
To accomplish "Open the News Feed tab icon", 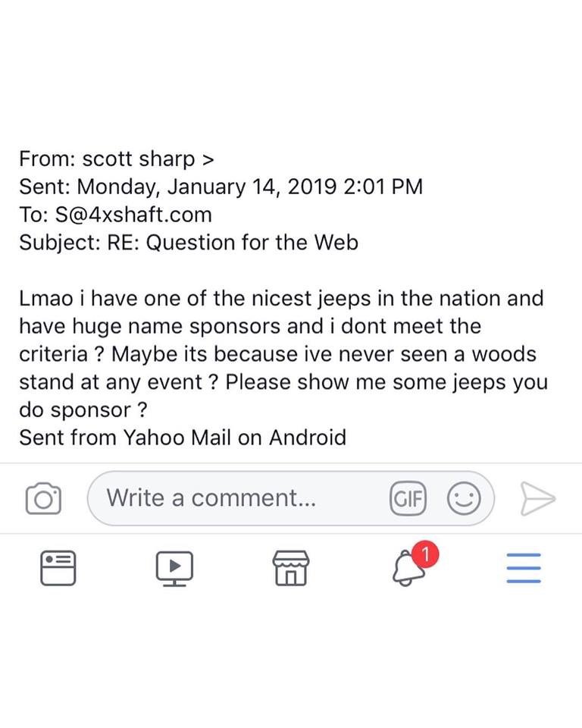I will coord(58,568).
